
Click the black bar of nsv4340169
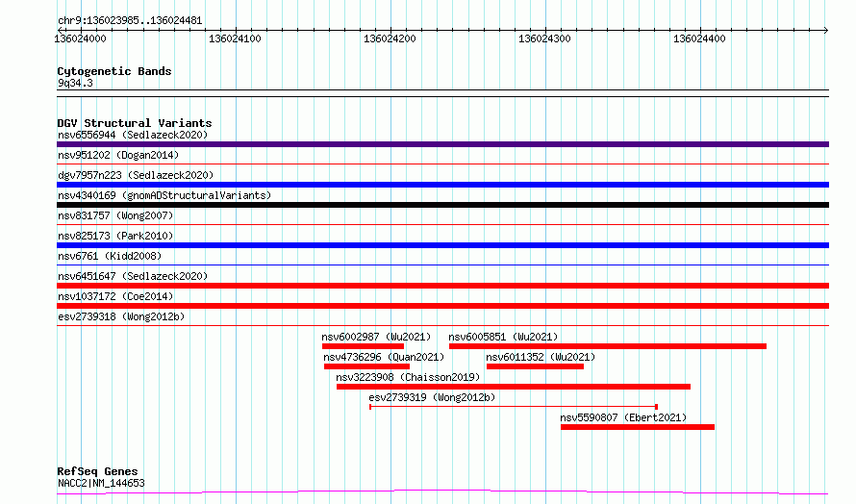(442, 205)
